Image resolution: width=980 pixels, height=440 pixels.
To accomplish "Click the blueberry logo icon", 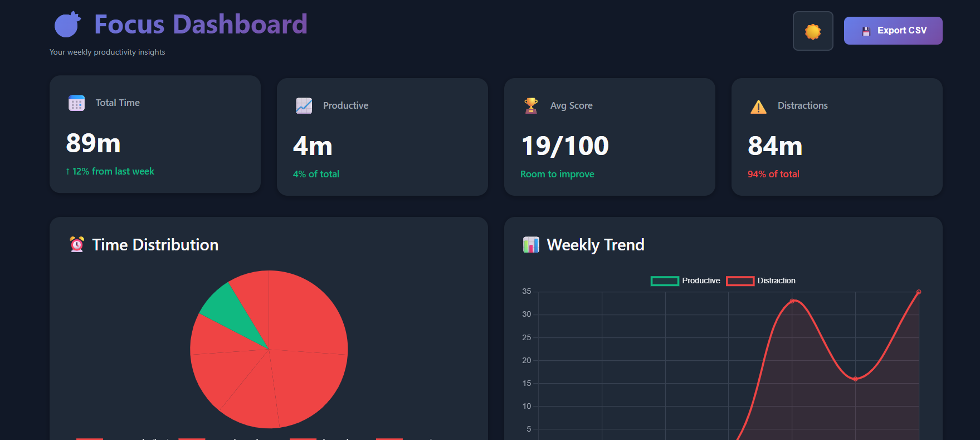I will 67,25.
